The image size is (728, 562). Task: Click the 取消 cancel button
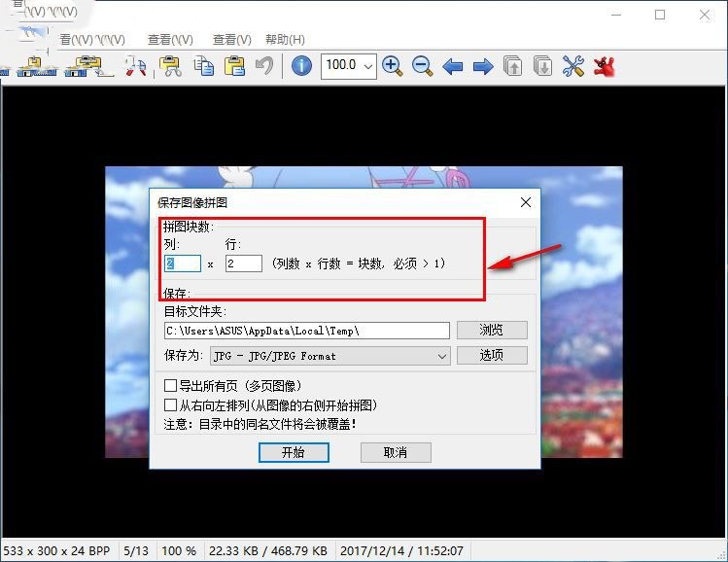click(396, 452)
